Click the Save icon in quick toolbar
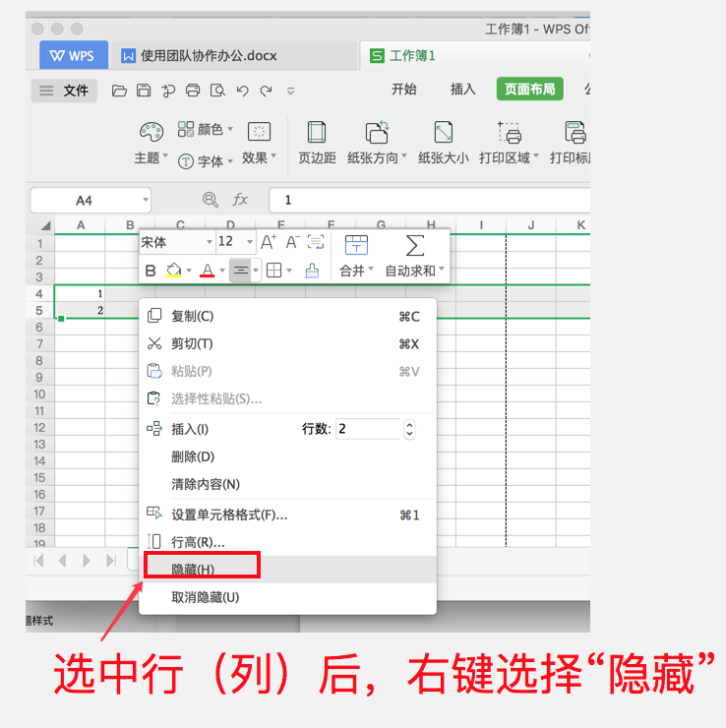726x728 pixels. tap(144, 91)
